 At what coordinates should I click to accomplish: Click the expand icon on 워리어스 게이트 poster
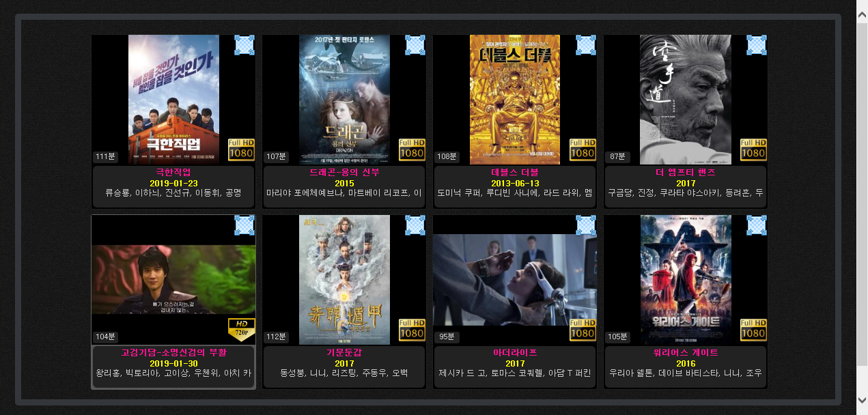point(757,225)
